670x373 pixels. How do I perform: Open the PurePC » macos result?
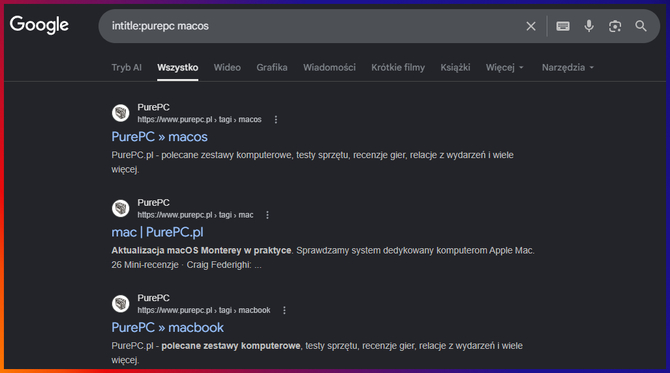coord(159,137)
